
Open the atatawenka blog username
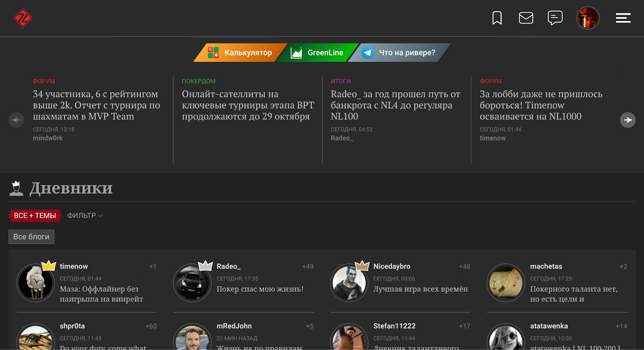tap(549, 326)
